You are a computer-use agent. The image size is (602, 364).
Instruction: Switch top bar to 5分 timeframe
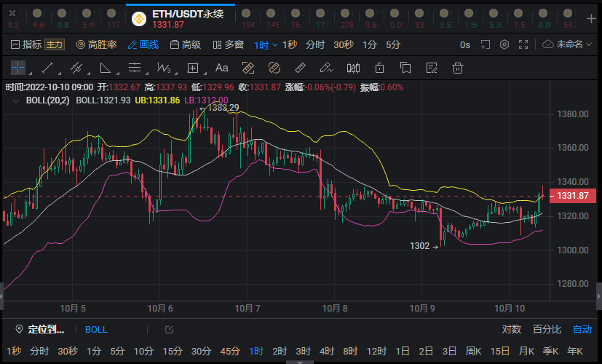coord(393,44)
